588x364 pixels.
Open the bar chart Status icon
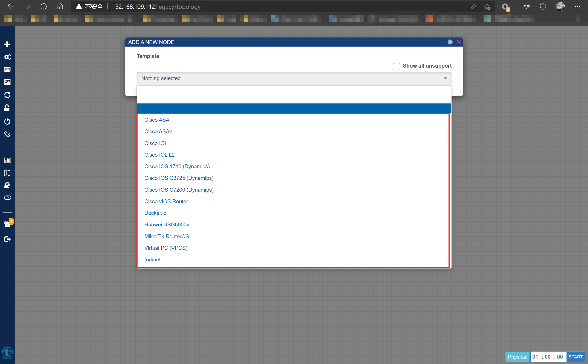tap(8, 160)
